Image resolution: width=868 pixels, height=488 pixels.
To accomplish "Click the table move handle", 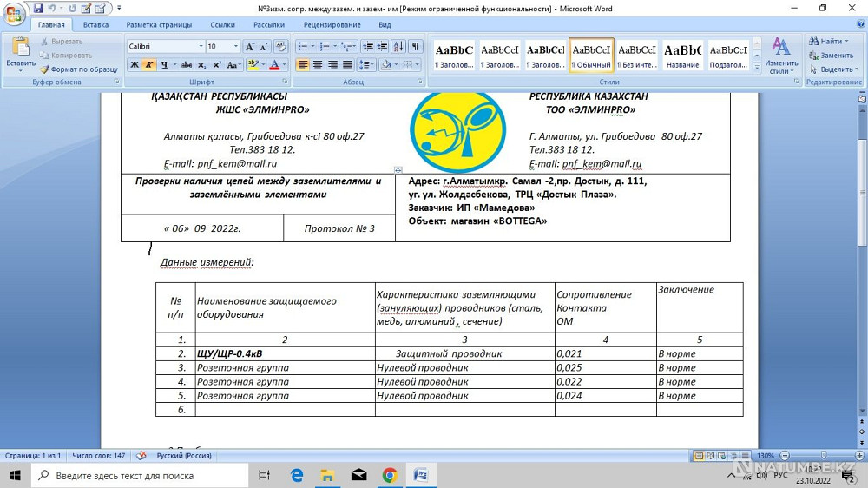I will [x=398, y=170].
